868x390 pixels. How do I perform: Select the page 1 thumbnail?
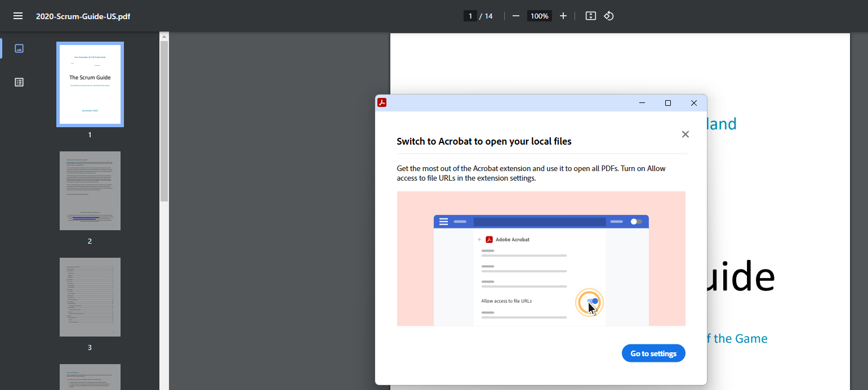(90, 84)
